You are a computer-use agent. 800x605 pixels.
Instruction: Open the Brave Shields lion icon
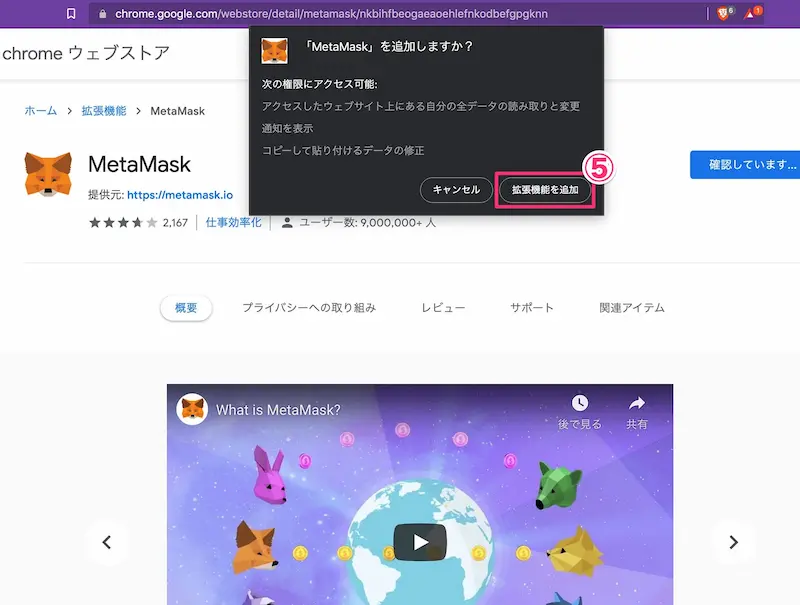723,14
